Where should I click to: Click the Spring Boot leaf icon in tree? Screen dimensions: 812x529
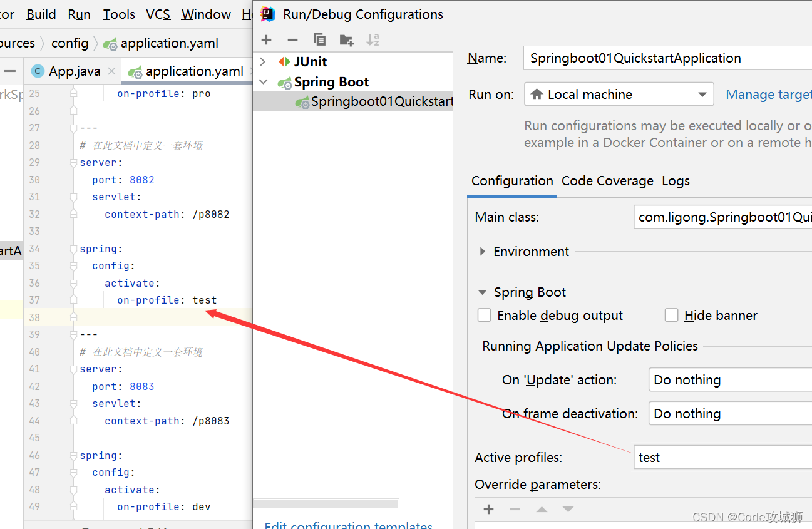[x=285, y=82]
